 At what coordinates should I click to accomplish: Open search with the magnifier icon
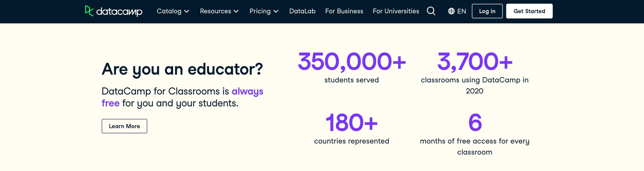click(431, 11)
